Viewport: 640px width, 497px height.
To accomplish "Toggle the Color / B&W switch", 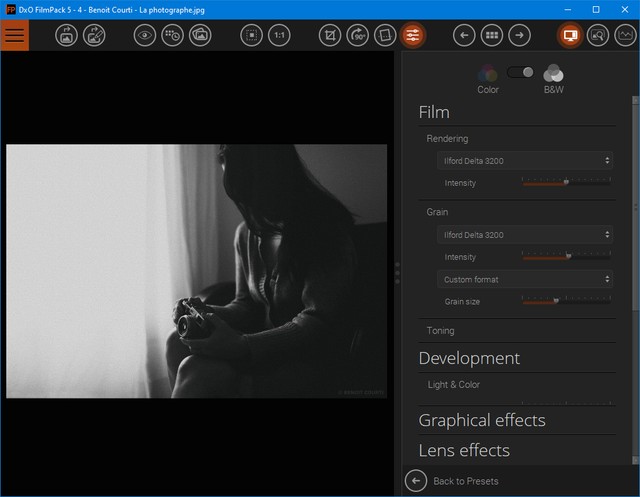I will point(520,72).
